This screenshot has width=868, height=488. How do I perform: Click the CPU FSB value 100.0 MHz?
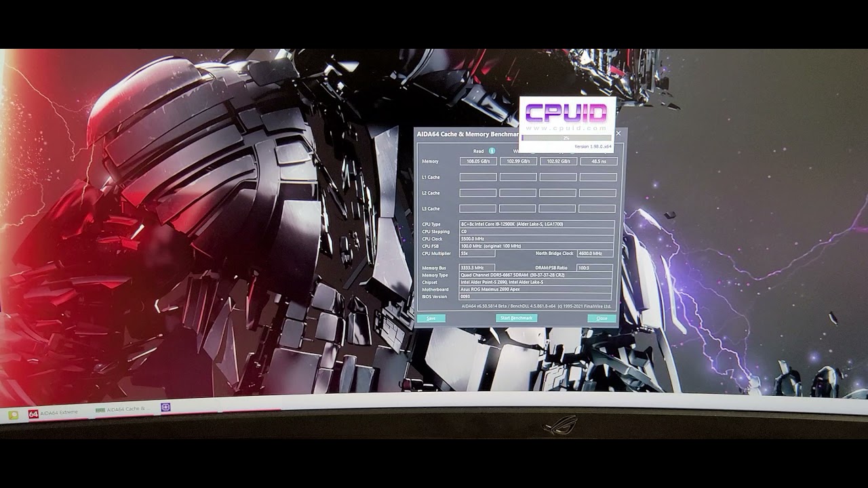point(536,246)
